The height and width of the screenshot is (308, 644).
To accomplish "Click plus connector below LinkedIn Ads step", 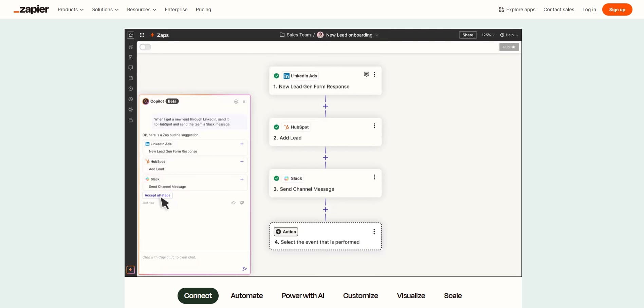I will tap(326, 106).
